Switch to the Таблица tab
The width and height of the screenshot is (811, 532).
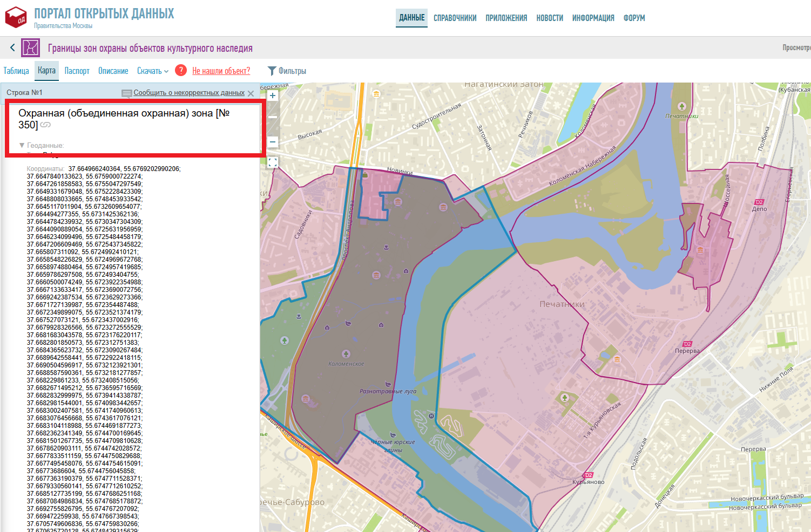(16, 71)
